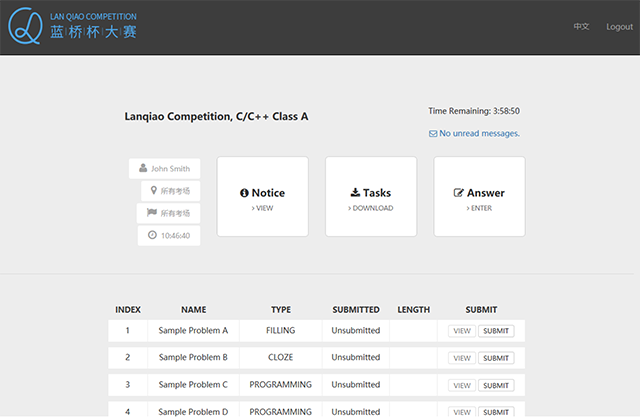Select the Sample Problem D row name
This screenshot has width=640, height=418.
pyautogui.click(x=193, y=411)
